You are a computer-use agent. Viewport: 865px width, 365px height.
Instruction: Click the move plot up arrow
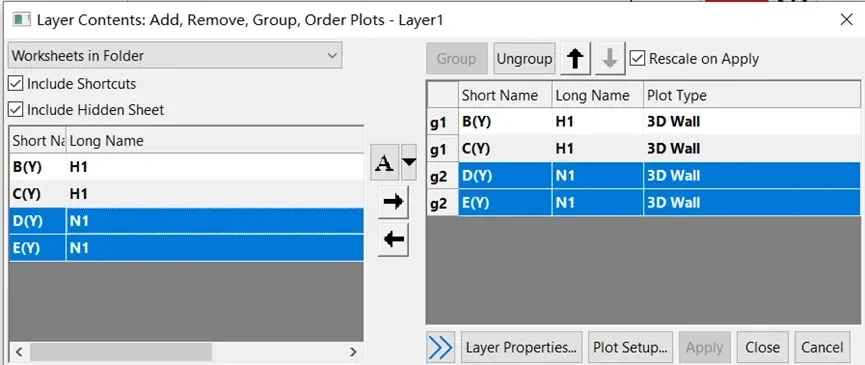click(575, 58)
